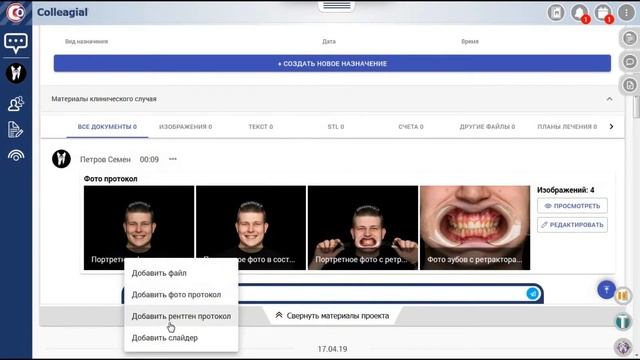The width and height of the screenshot is (640, 360).
Task: Open the chat messages sidebar icon
Action: (16, 43)
